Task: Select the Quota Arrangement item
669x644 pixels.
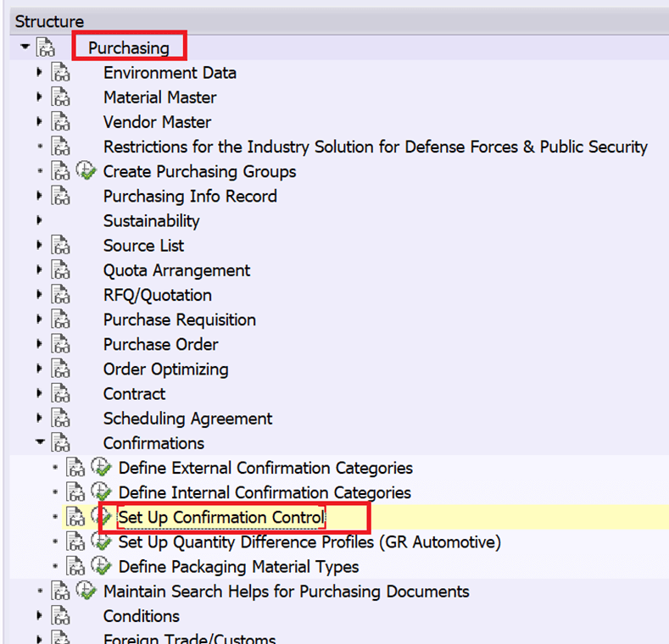Action: pyautogui.click(x=176, y=270)
